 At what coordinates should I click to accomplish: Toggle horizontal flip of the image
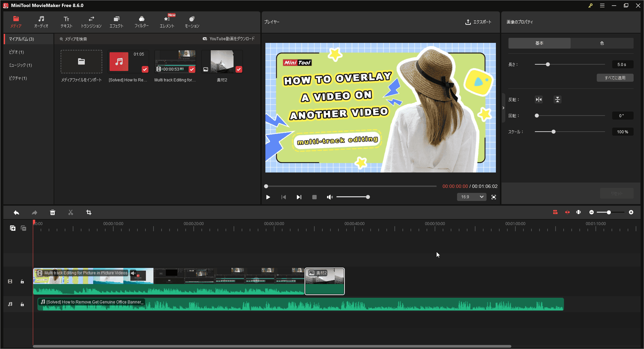pyautogui.click(x=538, y=99)
